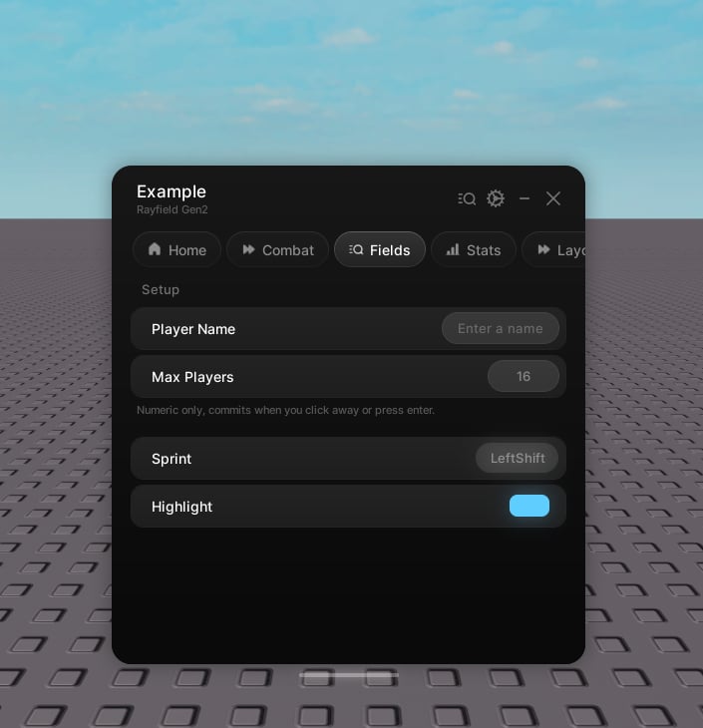Open the Stats tab

474,249
